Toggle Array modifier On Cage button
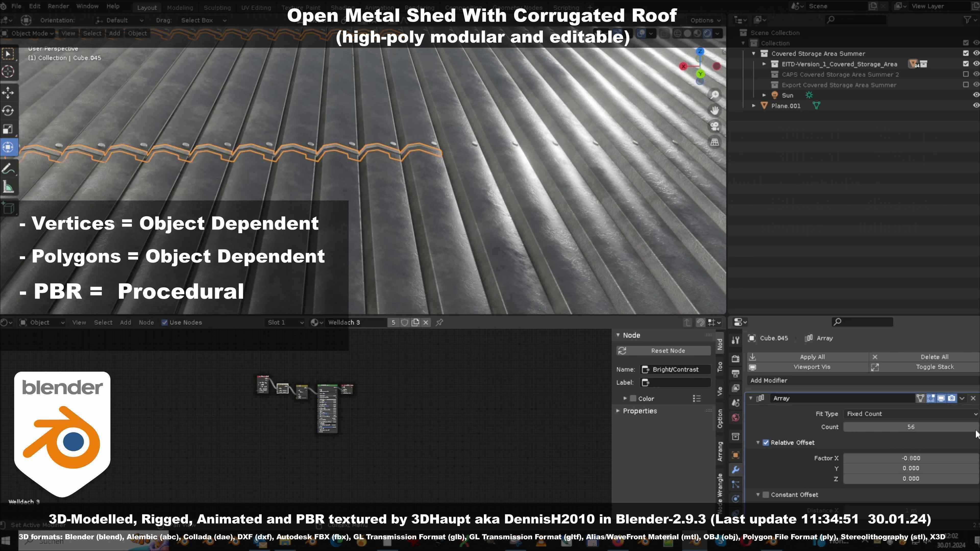The image size is (980, 551). (920, 398)
